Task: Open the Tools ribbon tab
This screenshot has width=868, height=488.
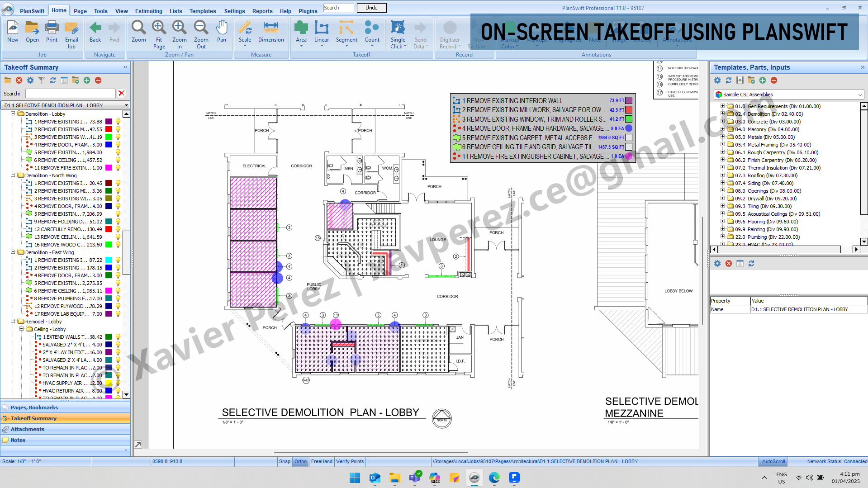Action: tap(100, 11)
